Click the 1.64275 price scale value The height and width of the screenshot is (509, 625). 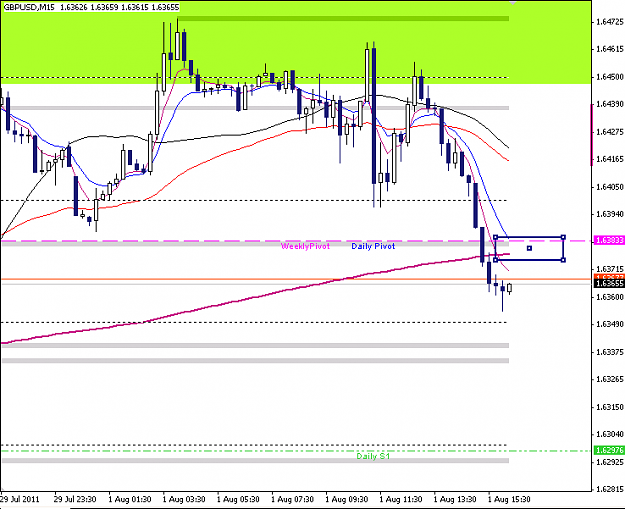[610, 132]
